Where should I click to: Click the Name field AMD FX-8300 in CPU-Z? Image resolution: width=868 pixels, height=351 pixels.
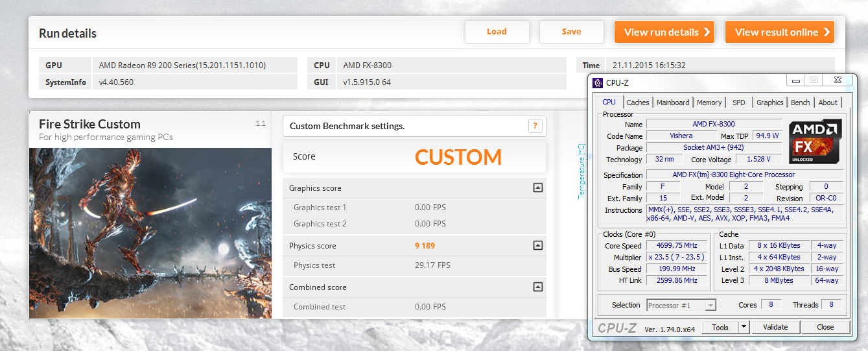[x=714, y=124]
